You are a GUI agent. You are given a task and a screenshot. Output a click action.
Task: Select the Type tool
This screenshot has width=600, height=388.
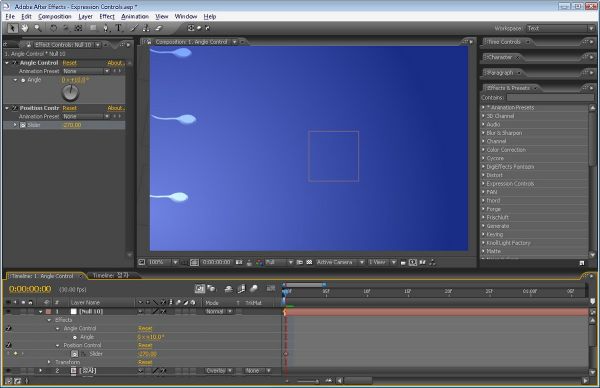coord(119,28)
